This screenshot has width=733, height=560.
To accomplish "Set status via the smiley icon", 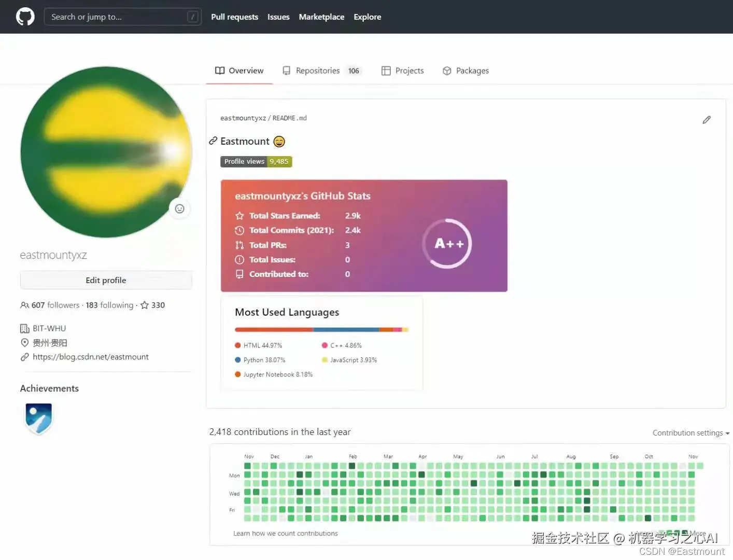I will coord(180,208).
